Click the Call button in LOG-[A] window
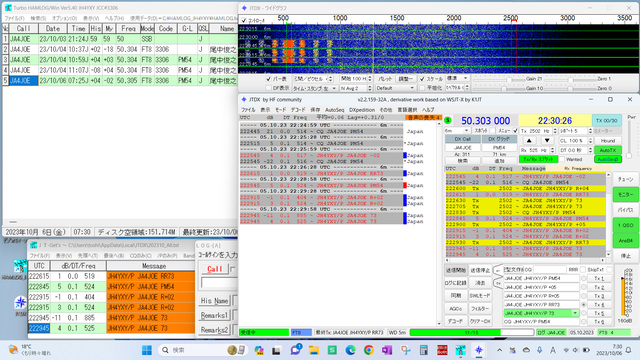The image size is (640, 360). pos(215,269)
